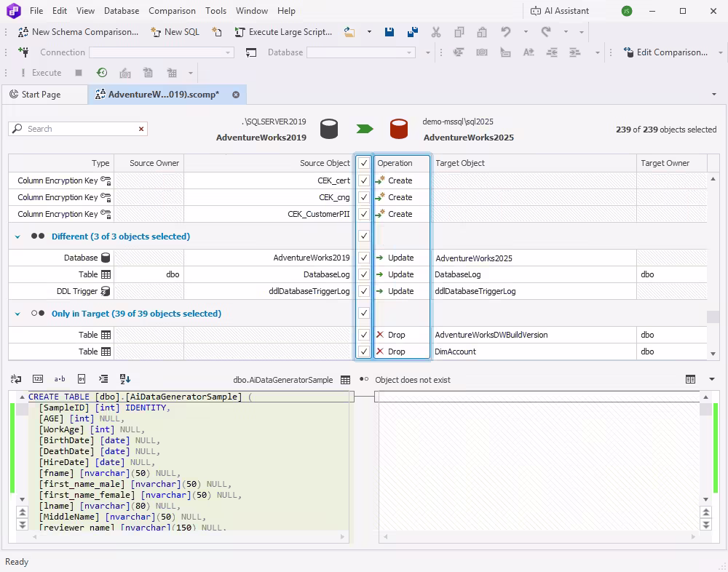Click the green synchronize arrow icon
The height and width of the screenshot is (572, 728).
click(x=365, y=129)
